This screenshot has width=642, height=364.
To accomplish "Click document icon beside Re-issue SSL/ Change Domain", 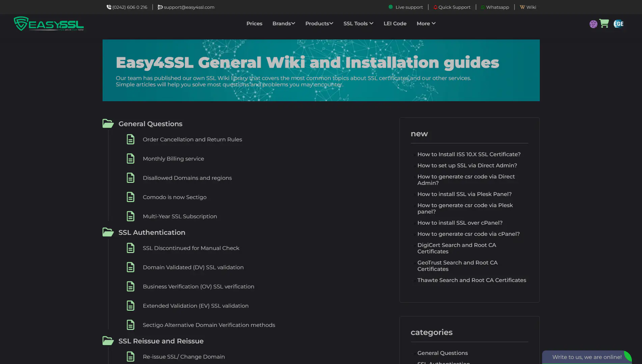I will [131, 357].
